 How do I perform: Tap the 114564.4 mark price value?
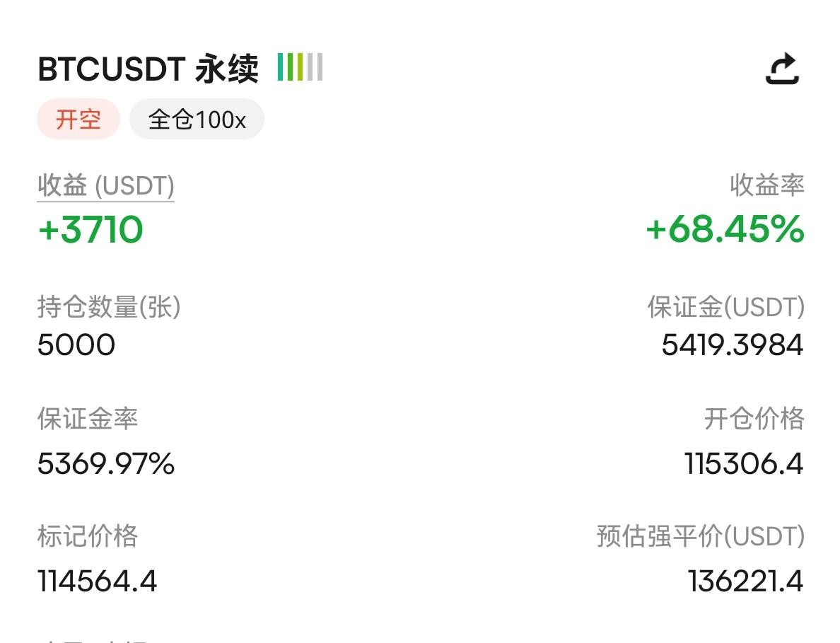[x=97, y=581]
